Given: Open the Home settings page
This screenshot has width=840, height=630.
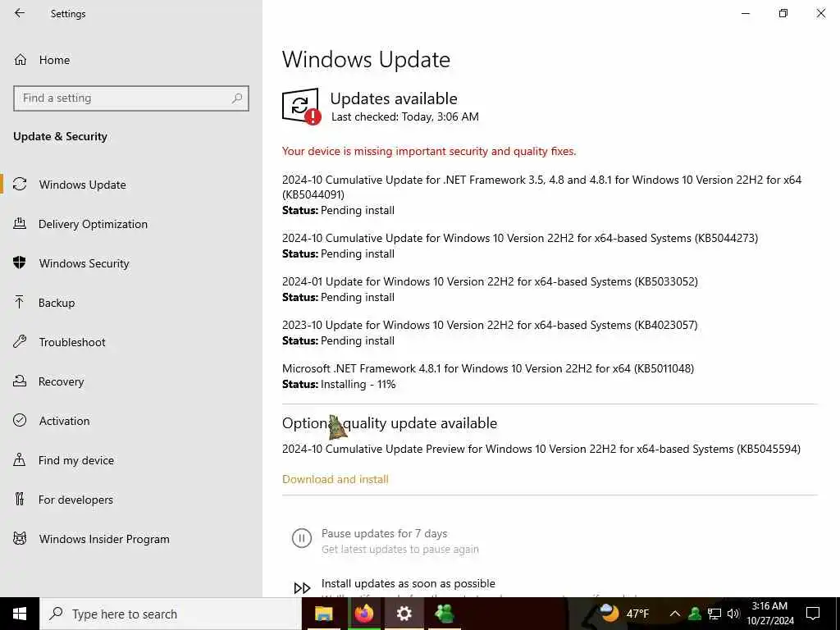Looking at the screenshot, I should 54,60.
